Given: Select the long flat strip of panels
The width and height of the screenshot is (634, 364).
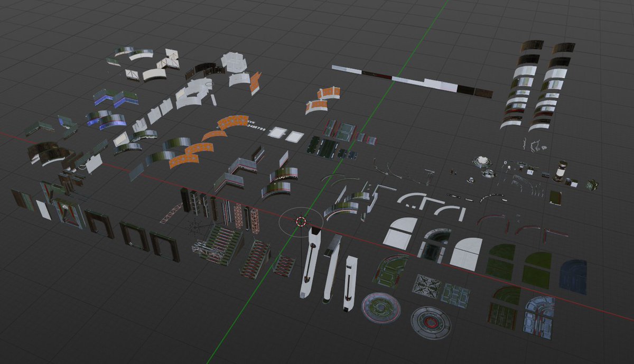Looking at the screenshot, I should 412,81.
